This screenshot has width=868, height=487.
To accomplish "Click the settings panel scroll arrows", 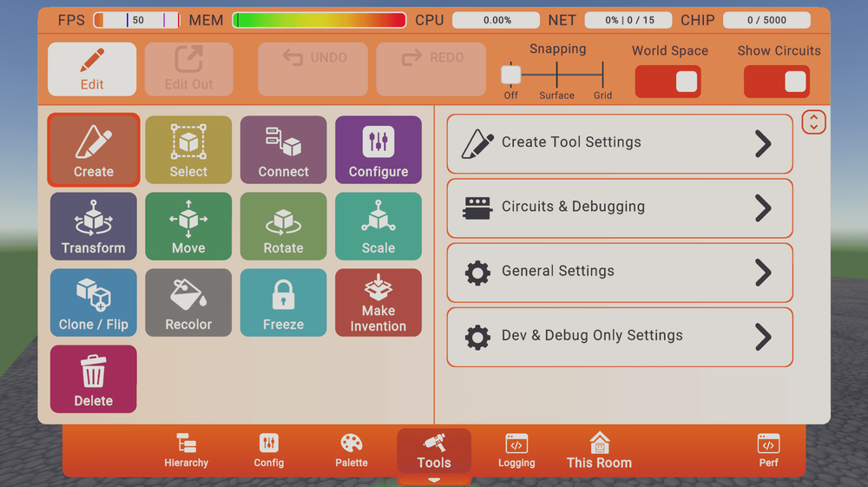I will tap(813, 122).
